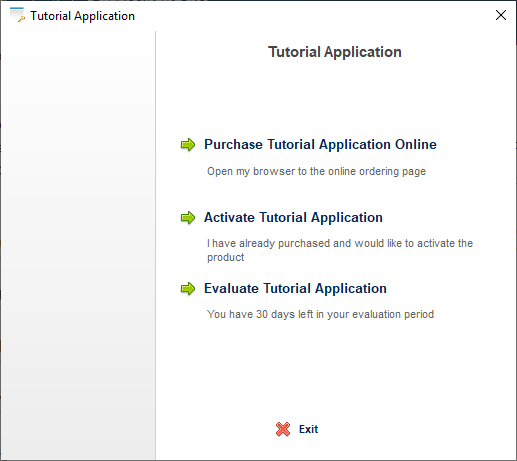
Task: Select Activate Tutorial Application option
Action: click(293, 217)
